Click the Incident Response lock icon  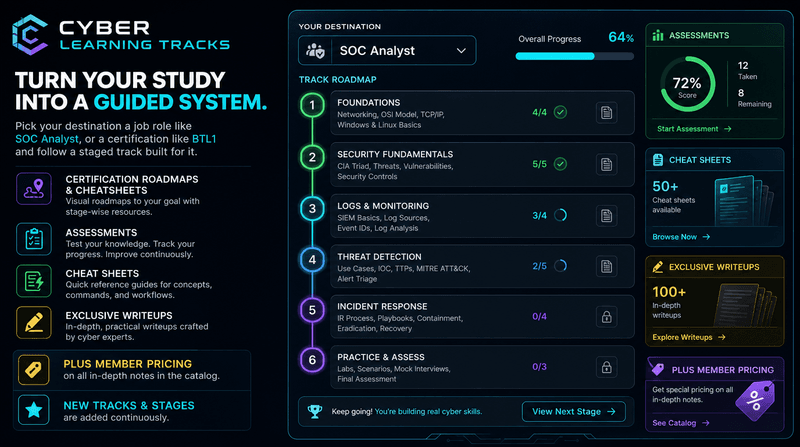coord(607,316)
